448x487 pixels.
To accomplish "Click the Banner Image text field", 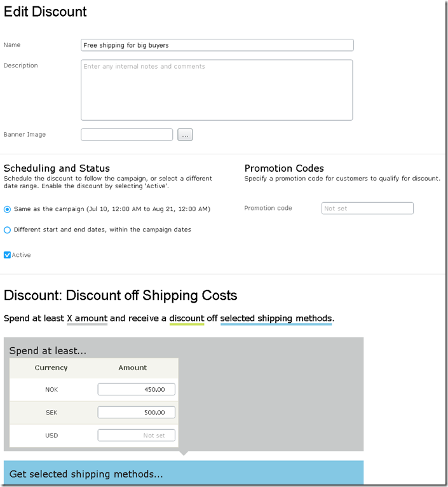I will pos(126,135).
